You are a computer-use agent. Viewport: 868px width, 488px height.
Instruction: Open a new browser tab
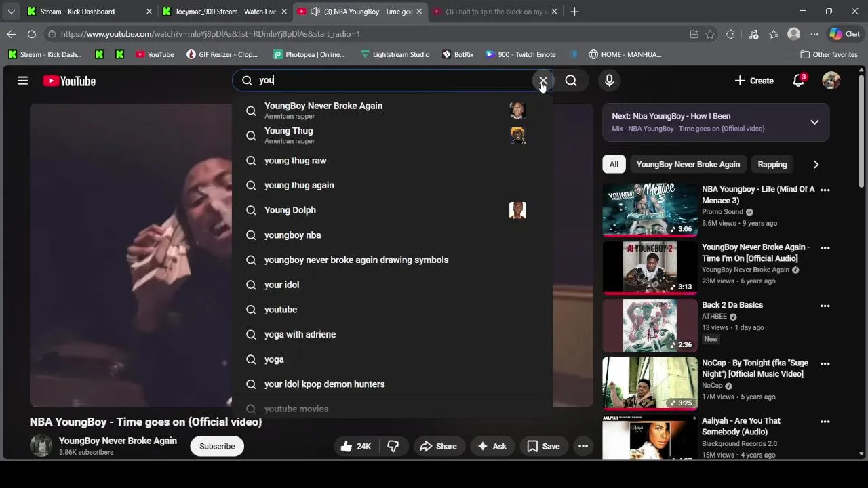tap(574, 12)
